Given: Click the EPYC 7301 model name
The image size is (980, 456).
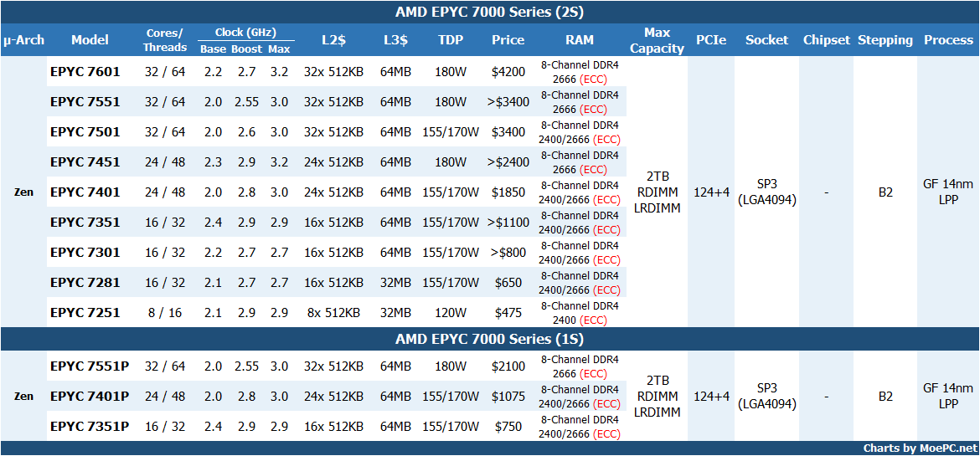Looking at the screenshot, I should pos(85,253).
